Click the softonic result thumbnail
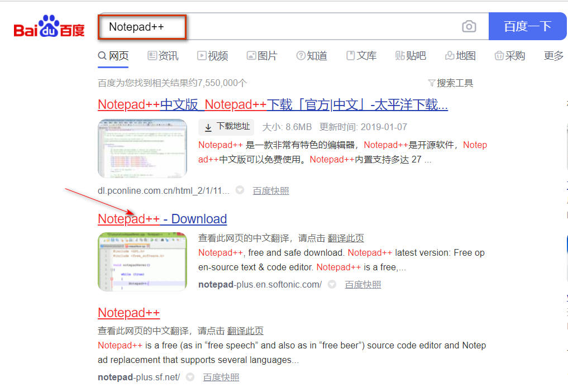Image resolution: width=568 pixels, height=392 pixels. [142, 261]
